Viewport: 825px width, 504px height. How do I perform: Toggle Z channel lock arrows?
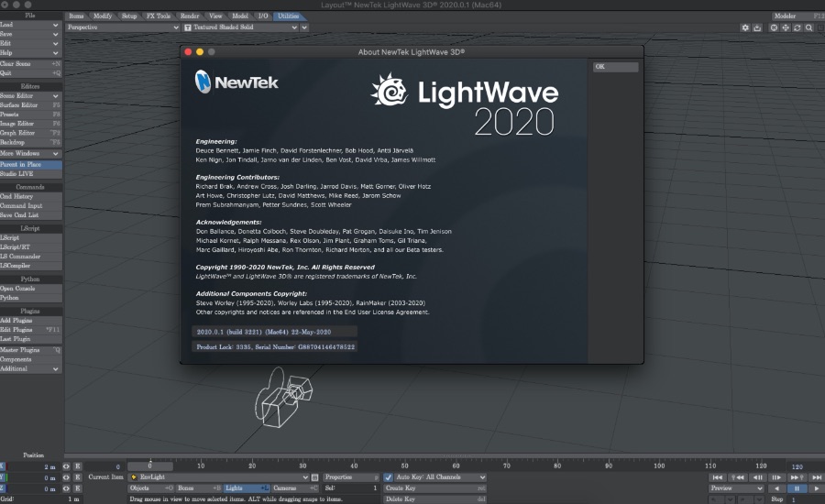coord(66,488)
